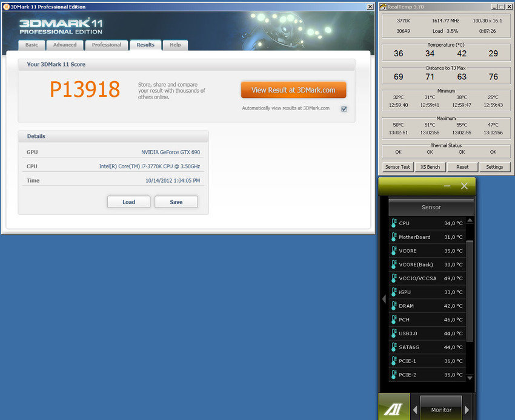Click the 1614.77 MHz value in RealTemp

point(445,21)
